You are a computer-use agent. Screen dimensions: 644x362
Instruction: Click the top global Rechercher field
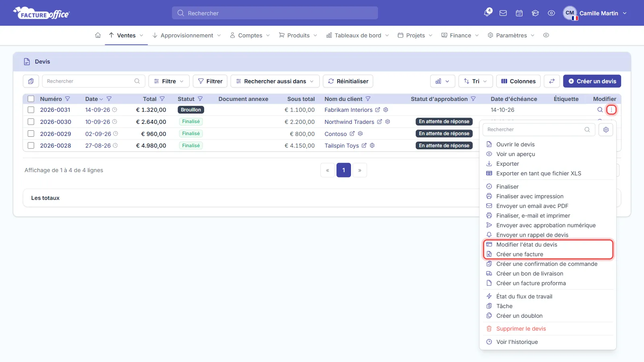click(275, 13)
